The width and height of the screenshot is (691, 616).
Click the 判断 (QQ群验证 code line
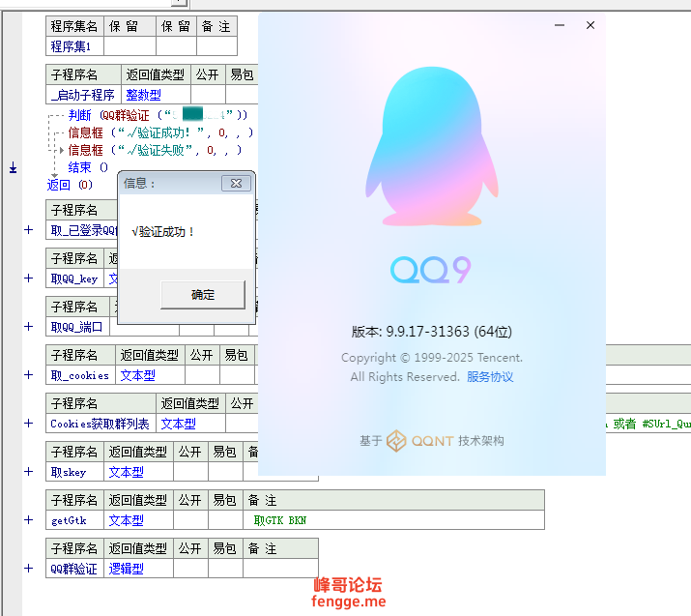tap(158, 115)
